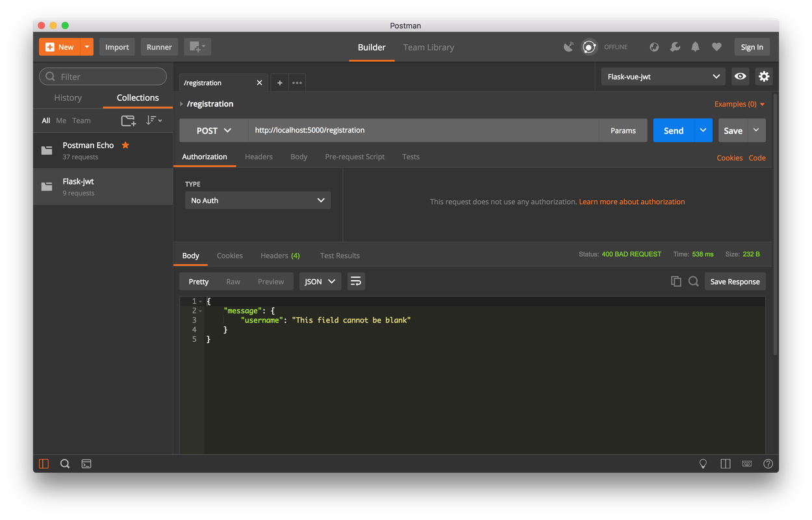Open Learn more about authorization link
Screen dimensions: 812x520
(632, 201)
